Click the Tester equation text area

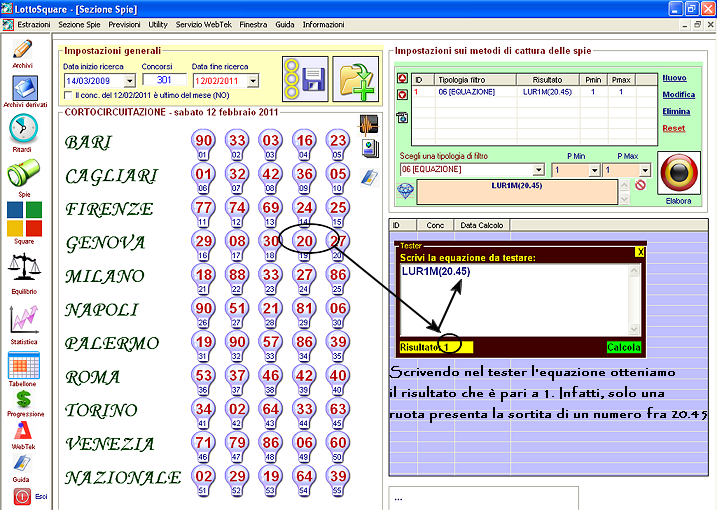(x=514, y=300)
